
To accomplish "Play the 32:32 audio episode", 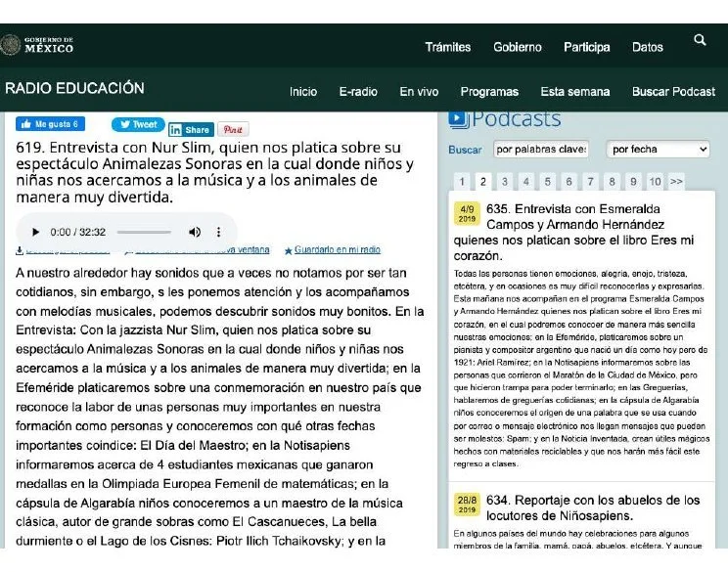I will pyautogui.click(x=35, y=232).
